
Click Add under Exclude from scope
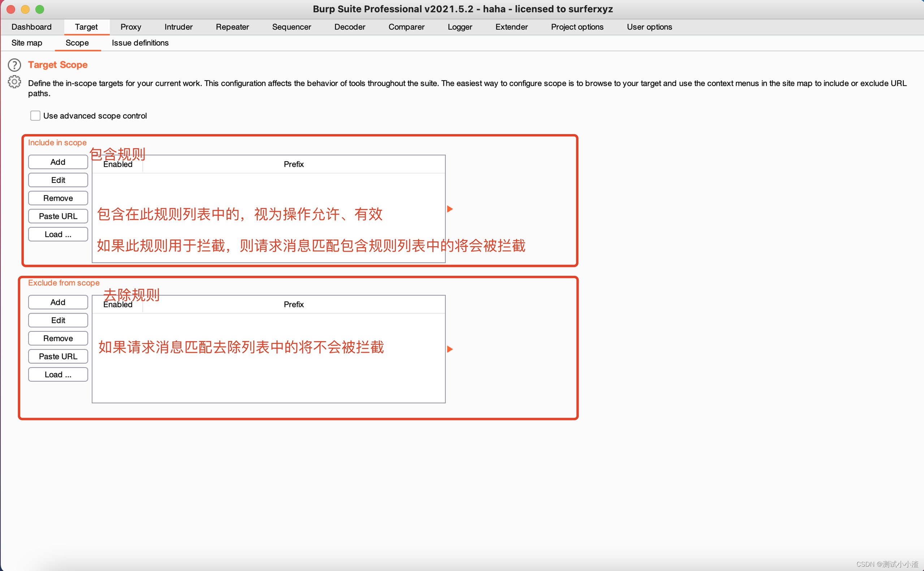click(x=58, y=302)
